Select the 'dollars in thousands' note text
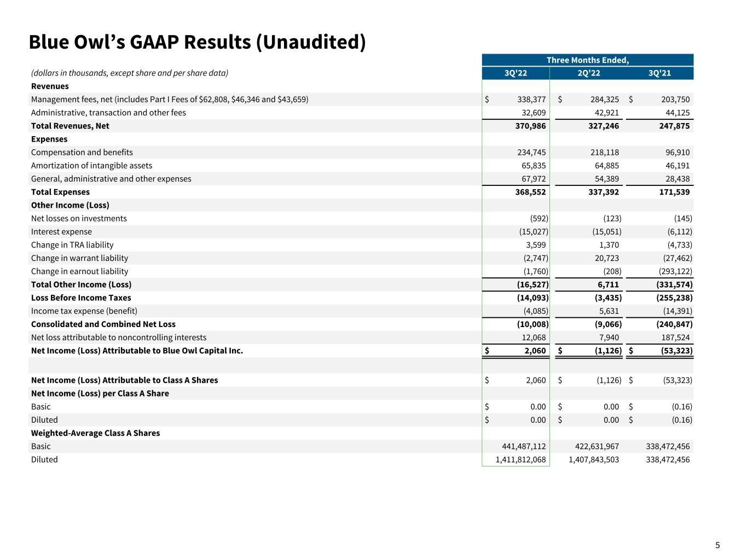The width and height of the screenshot is (747, 560). point(130,73)
